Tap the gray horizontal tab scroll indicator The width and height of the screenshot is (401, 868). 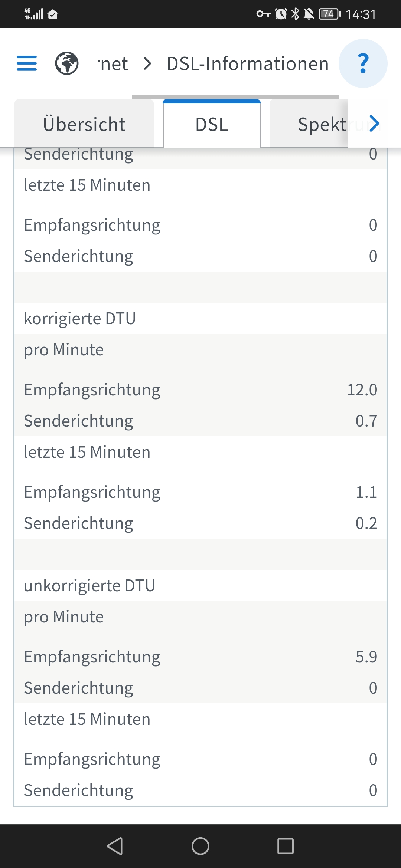point(235,97)
